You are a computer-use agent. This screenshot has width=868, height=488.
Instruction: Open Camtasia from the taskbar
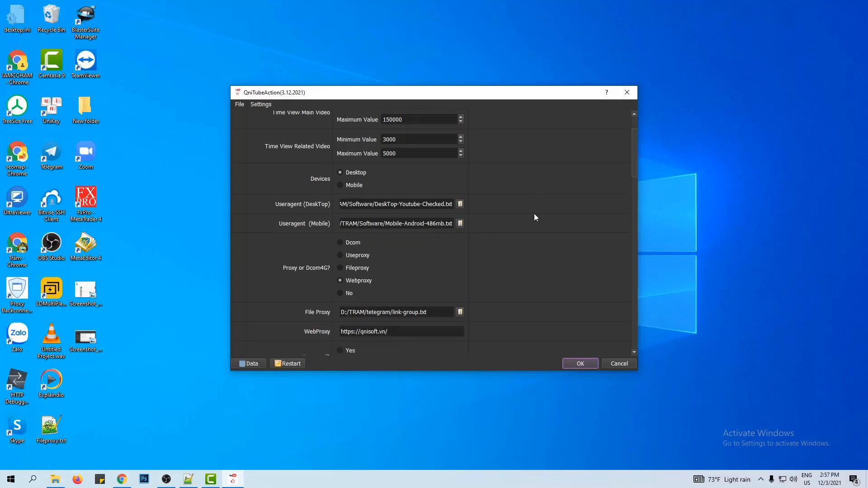(x=211, y=479)
